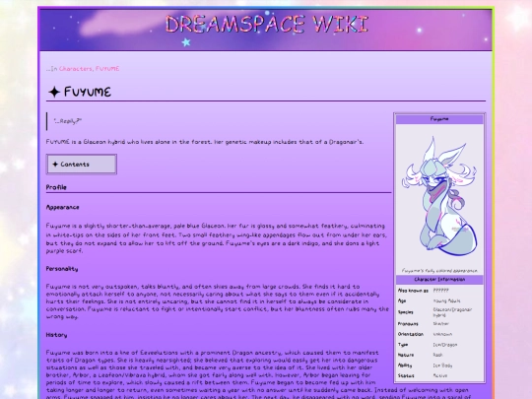
Task: Click the Profile section heading
Action: 56,187
